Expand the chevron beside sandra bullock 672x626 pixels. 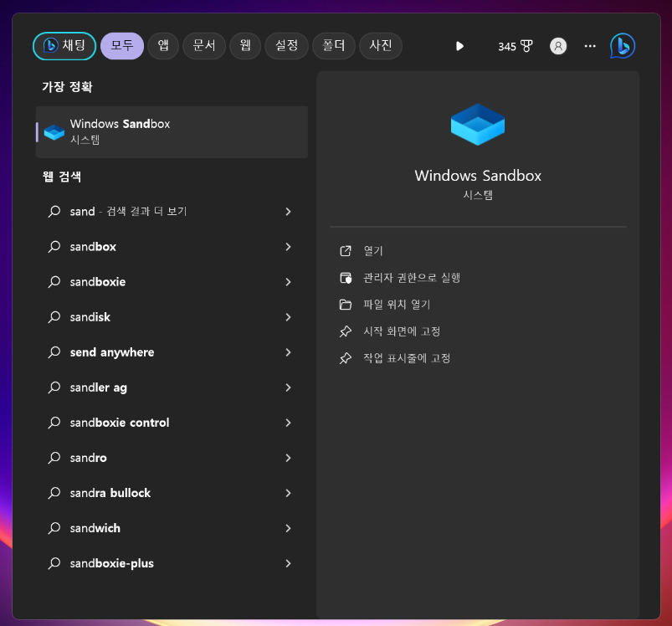288,493
